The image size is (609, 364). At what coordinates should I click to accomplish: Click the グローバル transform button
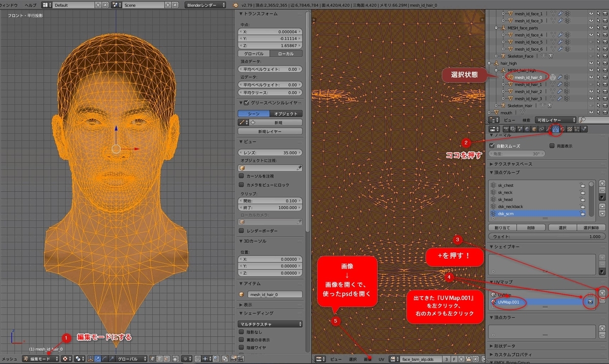254,53
